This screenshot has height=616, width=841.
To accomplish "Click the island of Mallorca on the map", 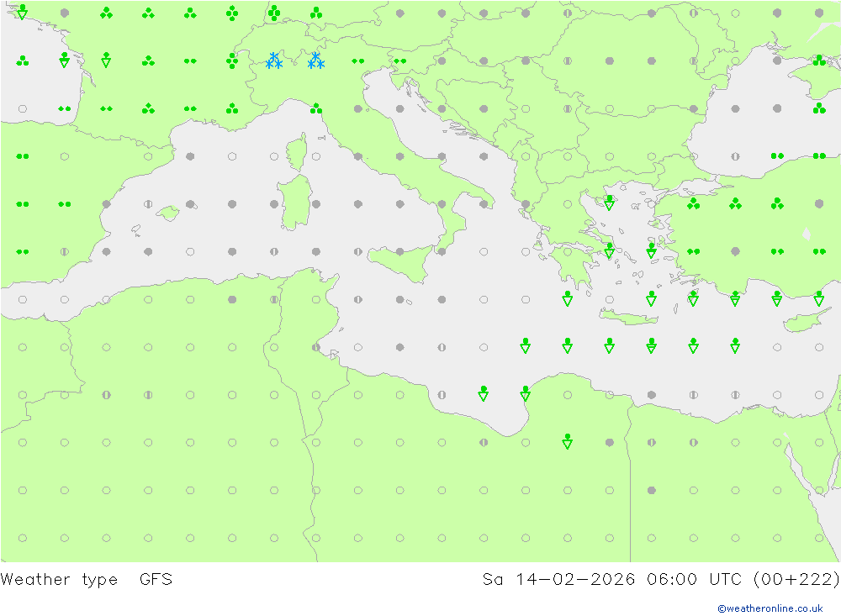I will [168, 213].
